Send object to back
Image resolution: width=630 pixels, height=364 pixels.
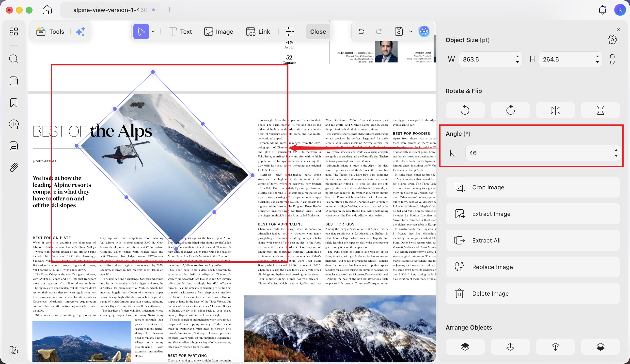click(600, 347)
